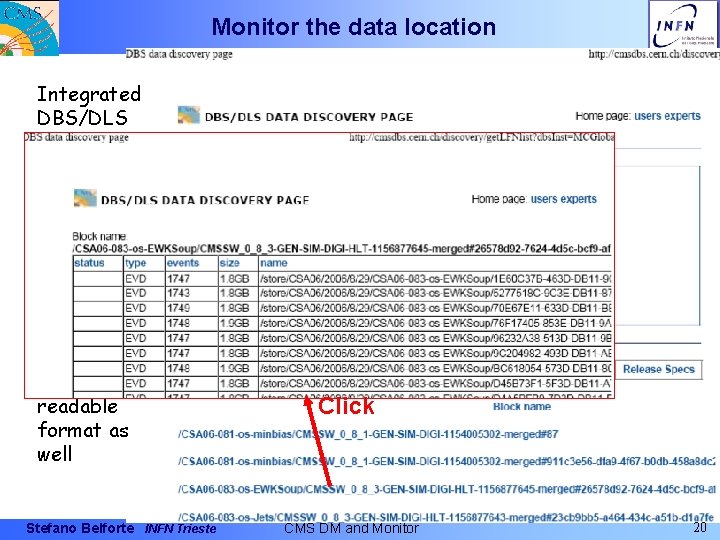Viewport: 720px width, 540px height.
Task: Click the Block name column header link
Action: (x=522, y=406)
